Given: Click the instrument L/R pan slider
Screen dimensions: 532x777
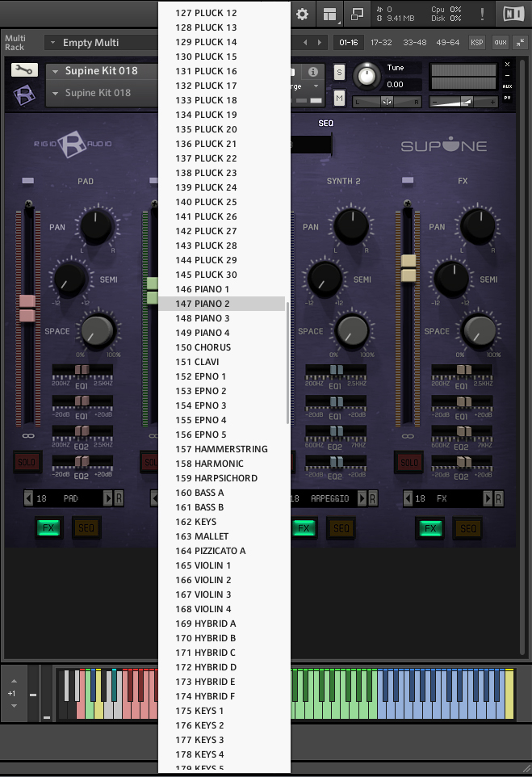Looking at the screenshot, I should 387,102.
